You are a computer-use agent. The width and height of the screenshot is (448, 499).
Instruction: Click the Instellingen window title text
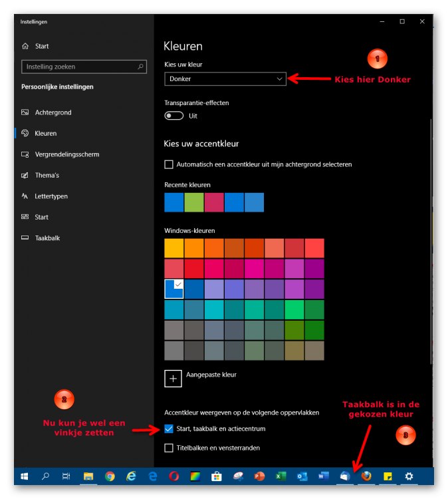point(34,22)
